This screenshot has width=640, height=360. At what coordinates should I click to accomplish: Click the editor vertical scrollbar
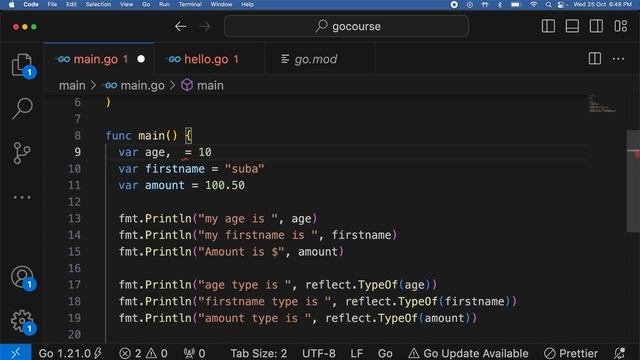coord(633,181)
